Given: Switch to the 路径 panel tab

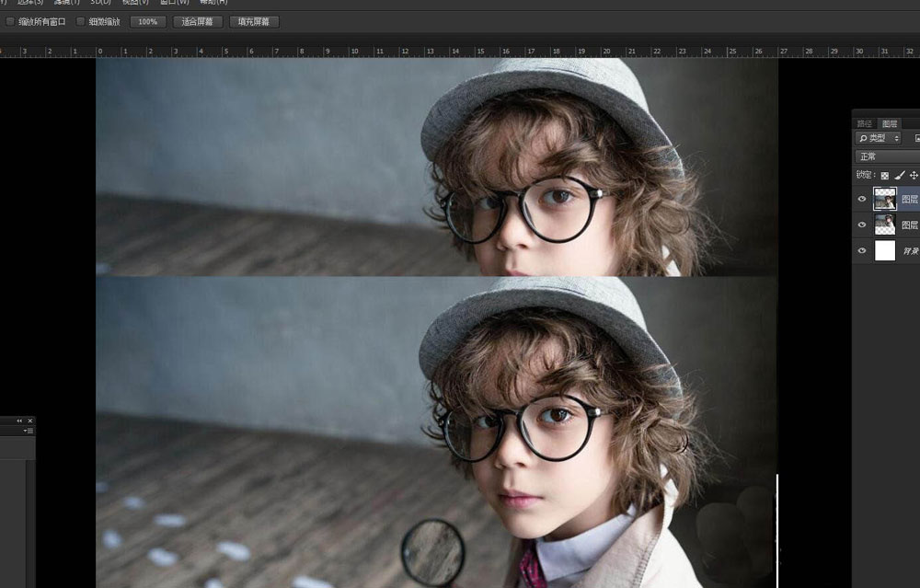Looking at the screenshot, I should 864,124.
